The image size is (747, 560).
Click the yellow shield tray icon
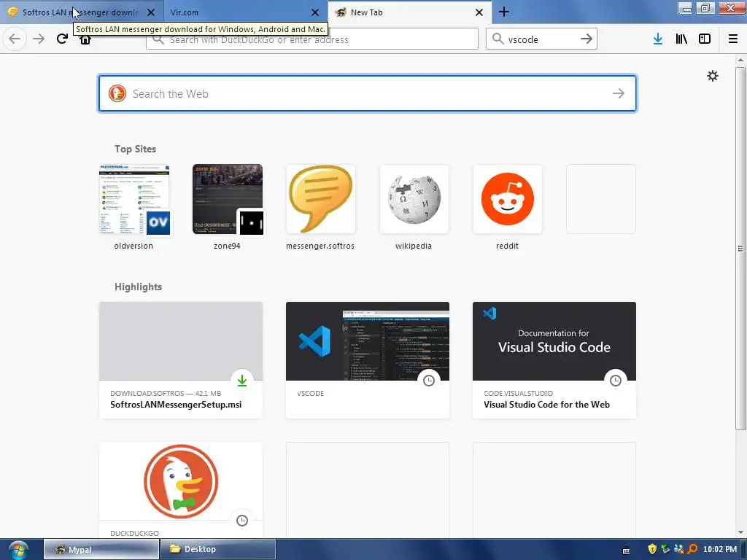pyautogui.click(x=652, y=549)
